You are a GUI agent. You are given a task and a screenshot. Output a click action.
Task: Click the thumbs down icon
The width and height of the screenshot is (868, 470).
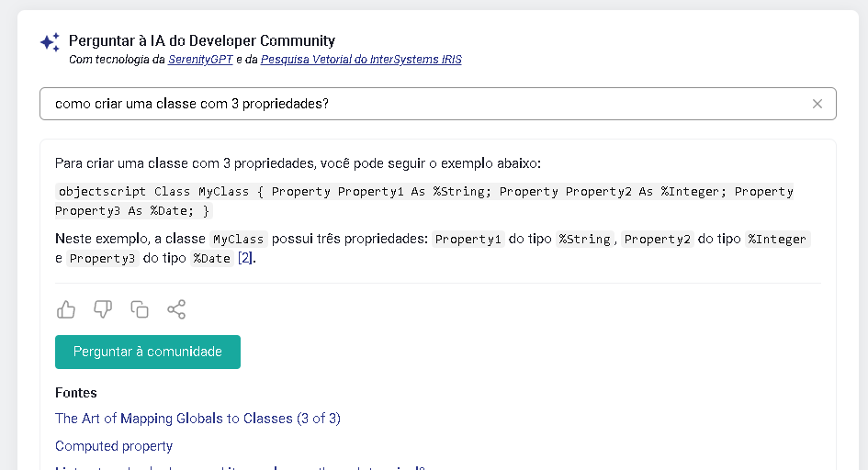(x=103, y=309)
